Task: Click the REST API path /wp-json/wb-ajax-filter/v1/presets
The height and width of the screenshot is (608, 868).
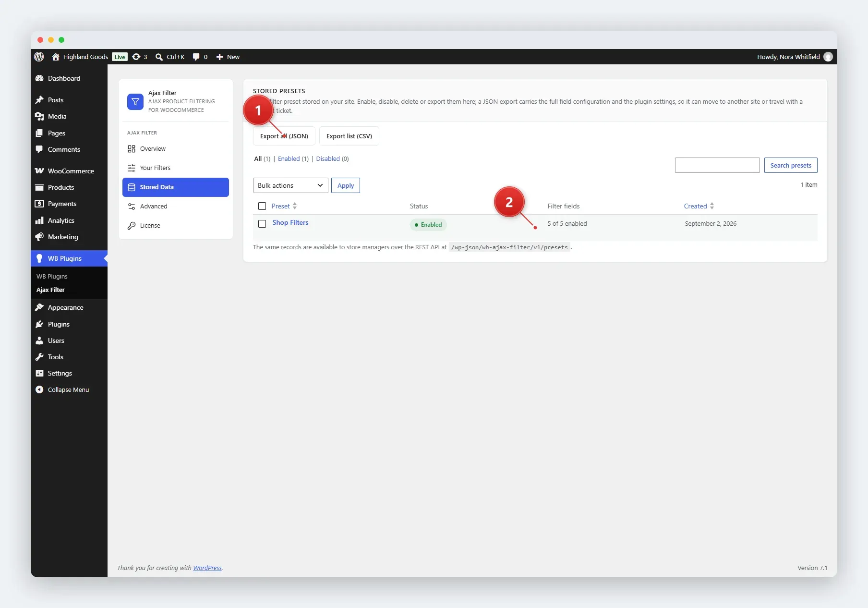Action: coord(509,247)
